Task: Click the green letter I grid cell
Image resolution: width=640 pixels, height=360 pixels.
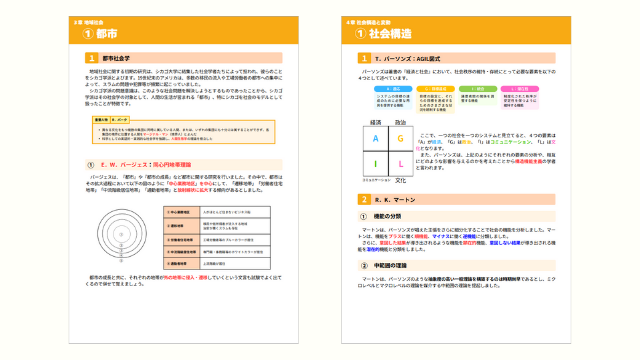Action: point(376,164)
